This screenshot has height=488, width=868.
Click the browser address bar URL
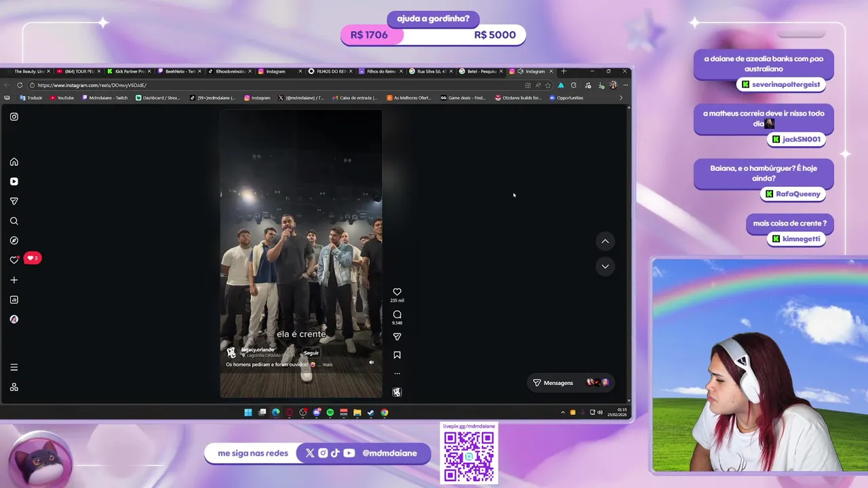tap(92, 85)
